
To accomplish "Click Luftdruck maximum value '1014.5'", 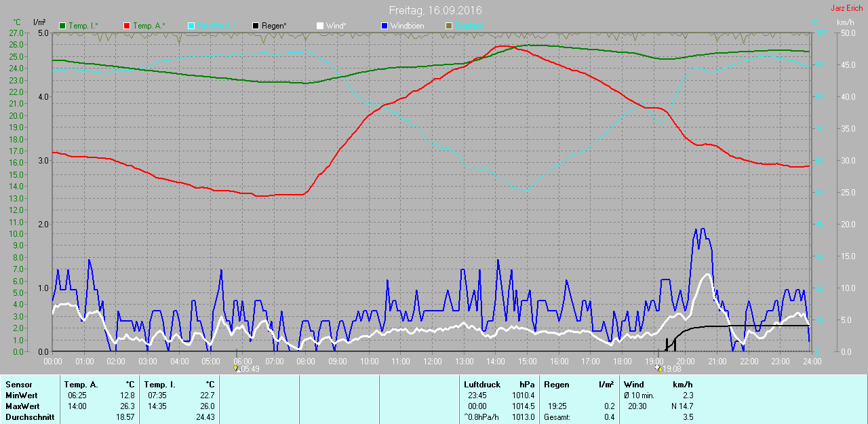I will point(524,406).
